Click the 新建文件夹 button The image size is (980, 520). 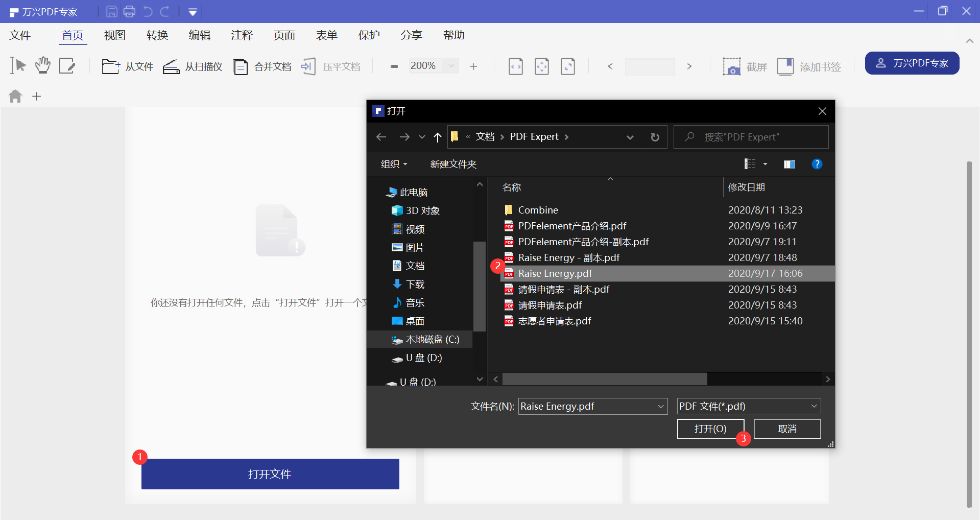coord(452,164)
